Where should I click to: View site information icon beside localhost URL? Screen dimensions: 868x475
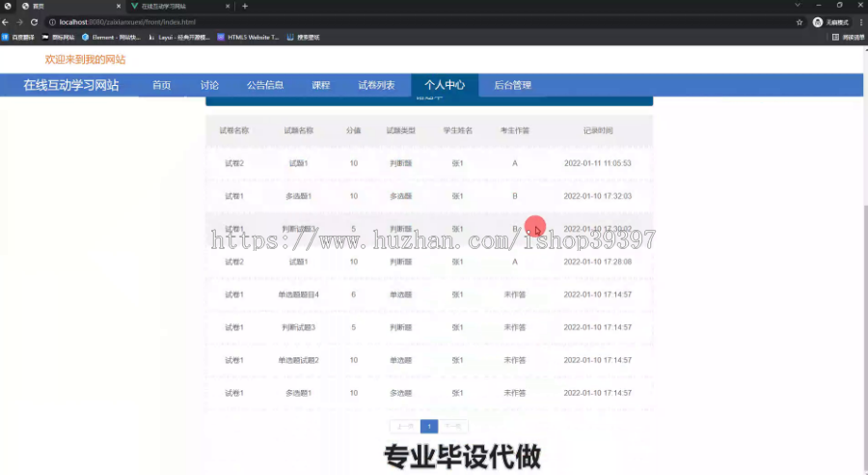(x=53, y=22)
